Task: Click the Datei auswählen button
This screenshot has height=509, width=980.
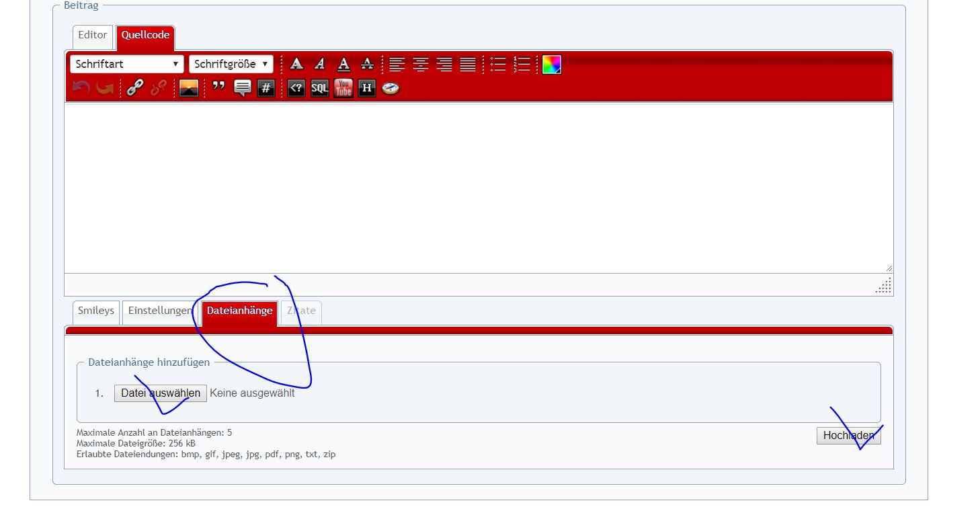Action: (x=161, y=393)
